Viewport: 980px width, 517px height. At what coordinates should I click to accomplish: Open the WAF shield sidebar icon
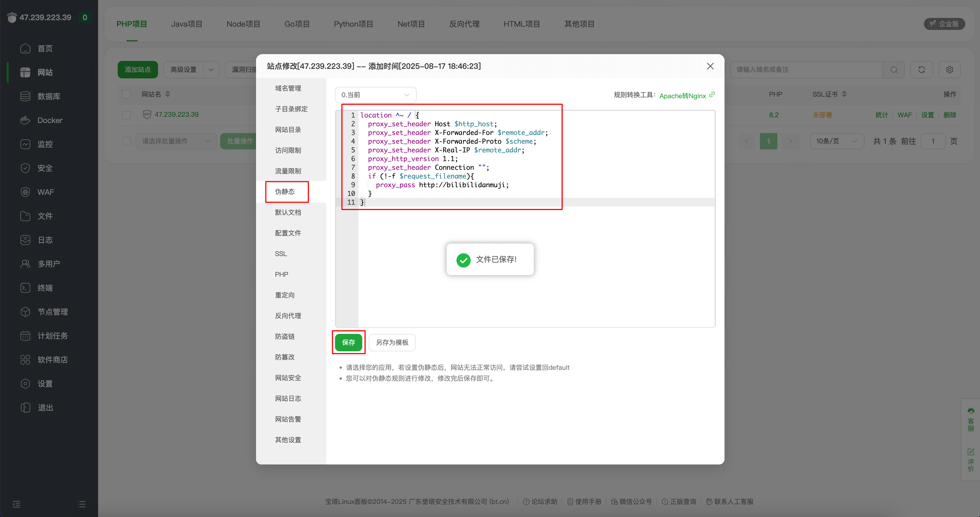click(25, 192)
